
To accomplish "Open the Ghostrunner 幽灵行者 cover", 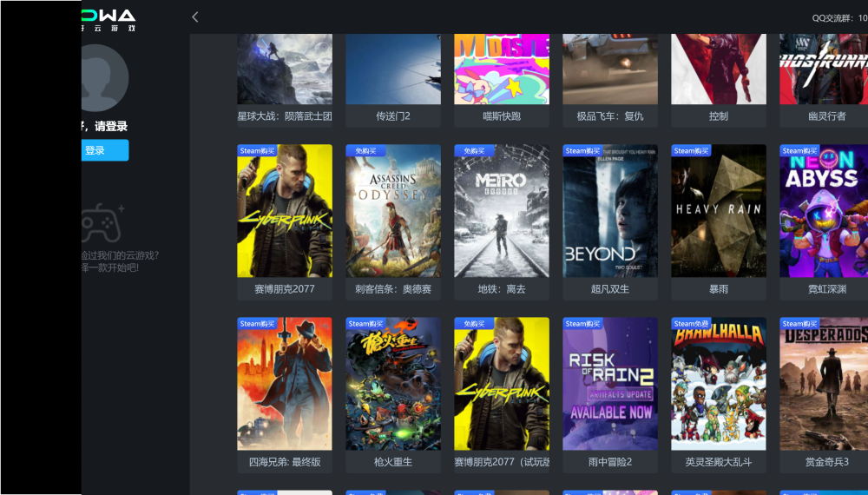I will click(824, 69).
